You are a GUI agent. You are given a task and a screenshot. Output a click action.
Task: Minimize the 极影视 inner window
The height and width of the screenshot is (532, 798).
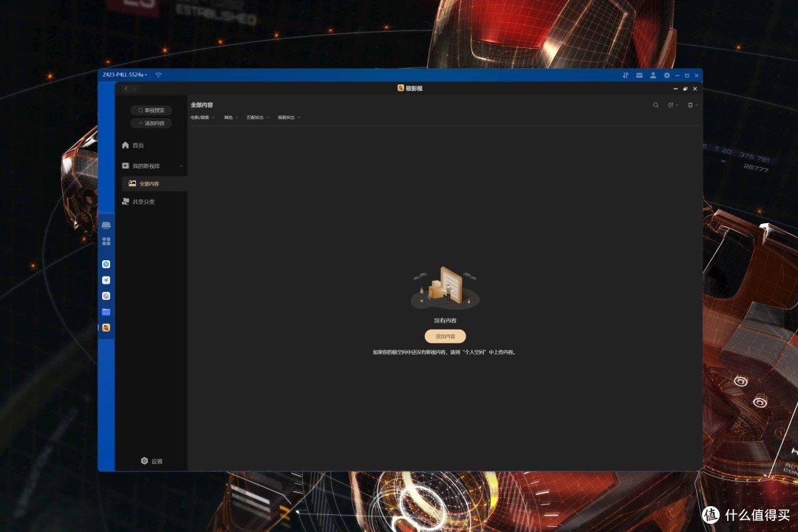tap(675, 89)
